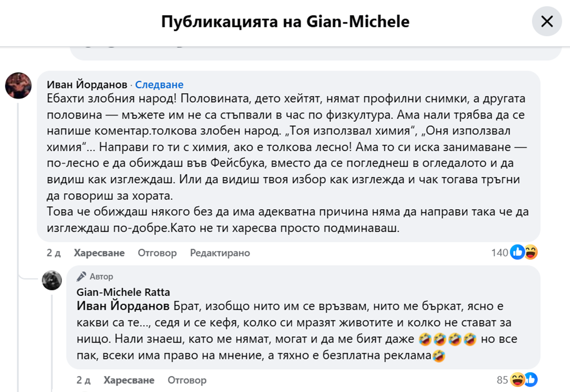Open Иван Йорданов's profile picture
Viewport: 570px width, 392px height.
[18, 86]
